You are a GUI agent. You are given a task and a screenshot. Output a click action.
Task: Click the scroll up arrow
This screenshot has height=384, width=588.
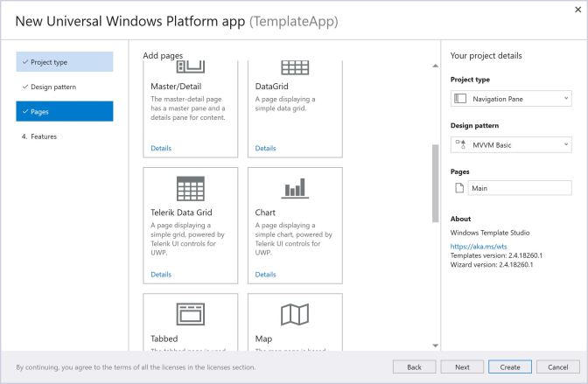(436, 66)
